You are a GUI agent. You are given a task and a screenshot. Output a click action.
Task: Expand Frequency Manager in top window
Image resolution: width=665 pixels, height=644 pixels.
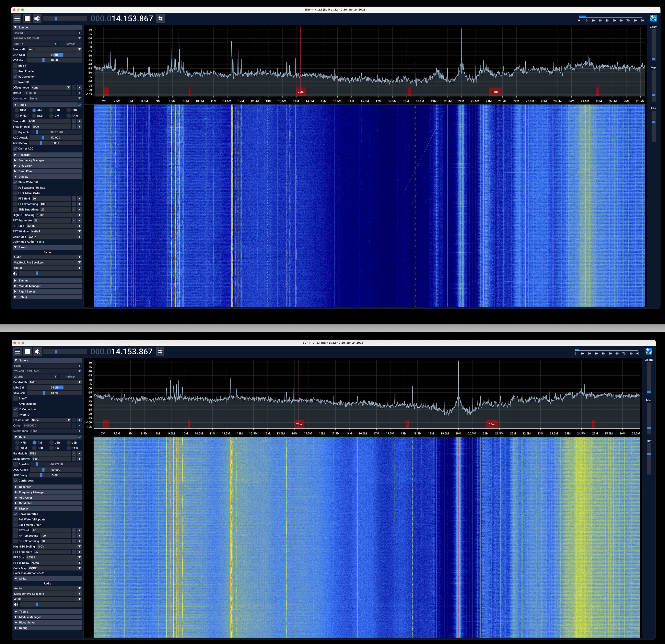[47, 160]
